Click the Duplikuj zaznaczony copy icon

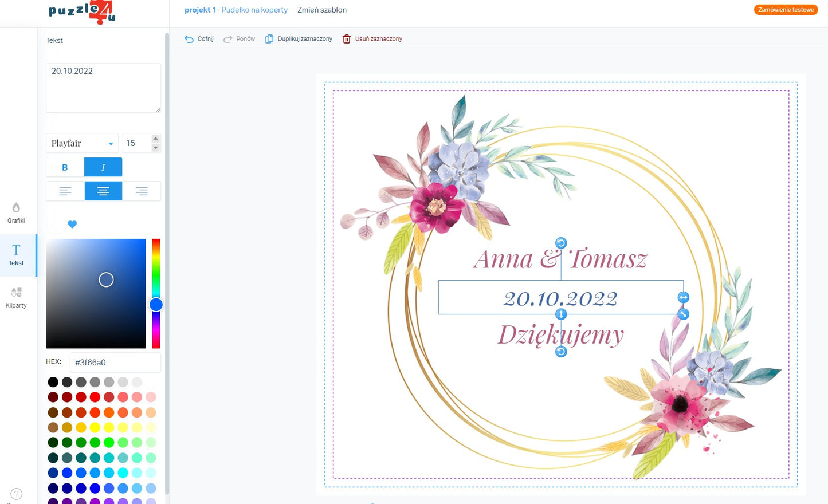tap(269, 39)
